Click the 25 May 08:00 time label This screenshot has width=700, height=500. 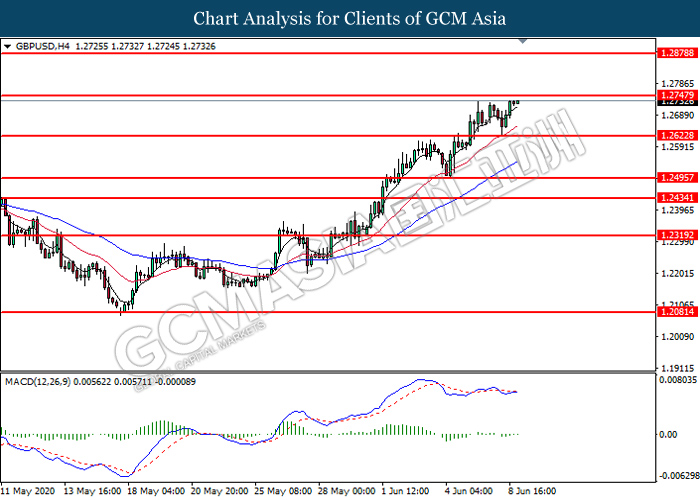coord(283,491)
